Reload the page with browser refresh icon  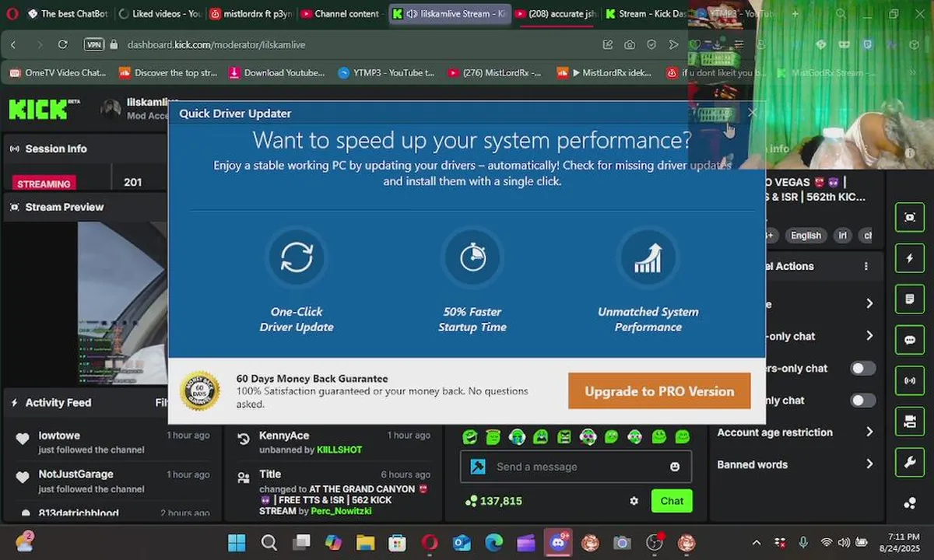point(62,45)
